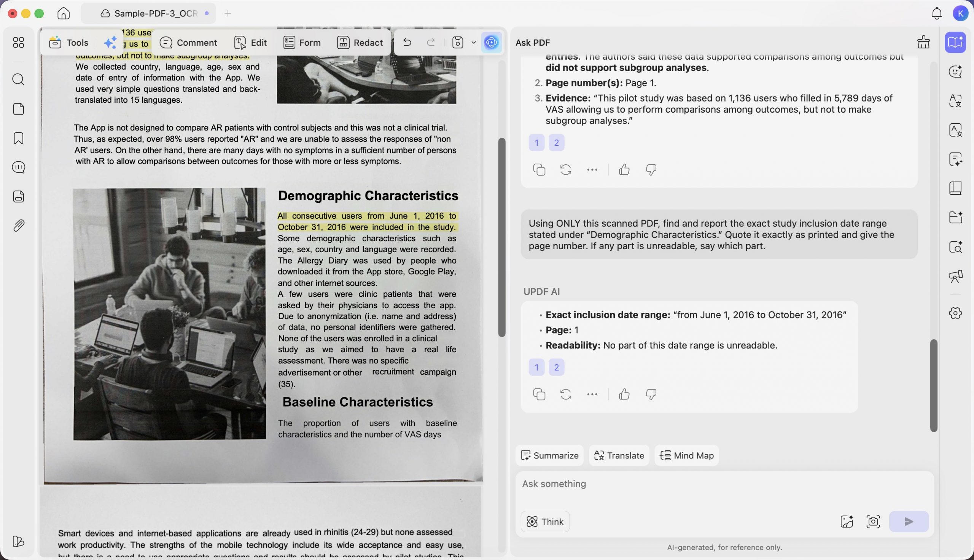The height and width of the screenshot is (560, 974).
Task: Copy the date range answer
Action: coord(539,394)
